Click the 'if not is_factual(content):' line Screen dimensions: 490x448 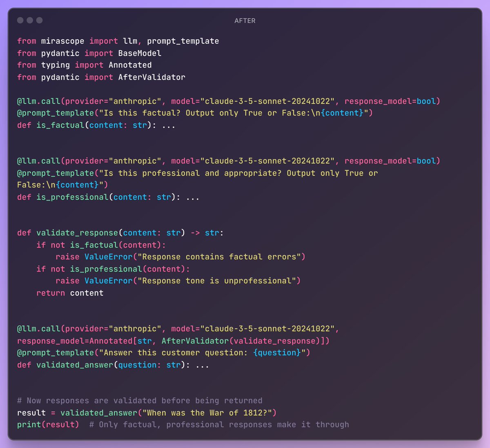coord(101,245)
